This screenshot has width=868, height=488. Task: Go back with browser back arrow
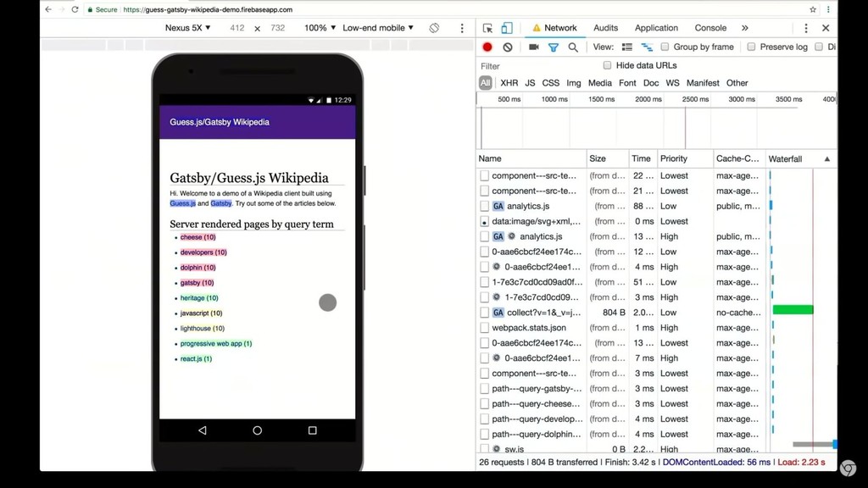(x=48, y=9)
